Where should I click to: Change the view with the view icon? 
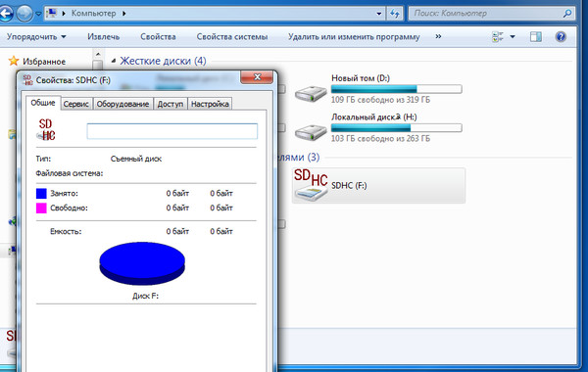point(498,37)
